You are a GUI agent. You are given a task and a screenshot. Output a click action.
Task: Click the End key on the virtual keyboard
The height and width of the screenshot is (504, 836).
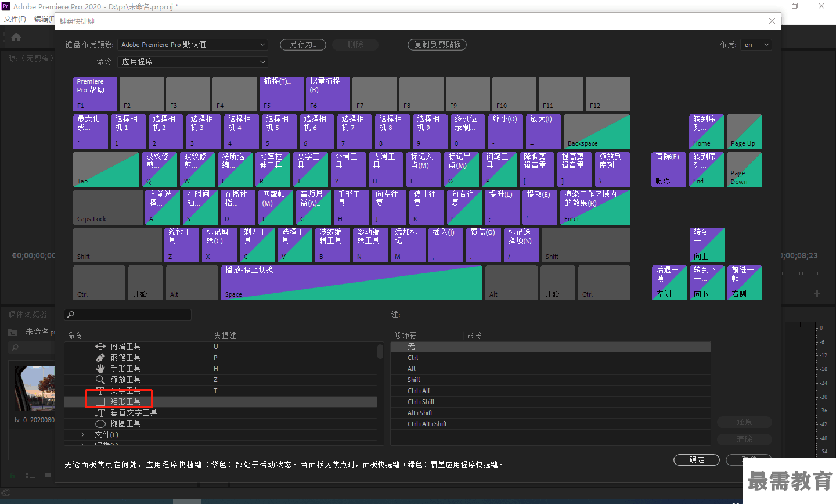(707, 170)
